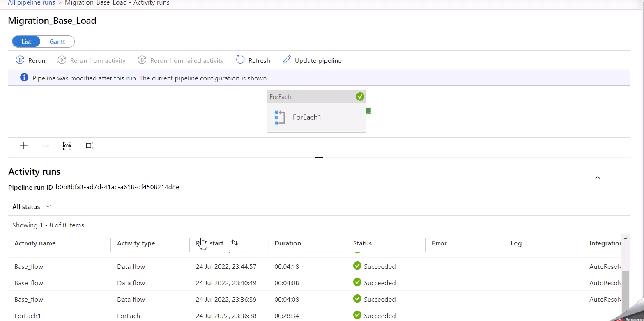
Task: Click the Error column header
Action: pyautogui.click(x=439, y=243)
